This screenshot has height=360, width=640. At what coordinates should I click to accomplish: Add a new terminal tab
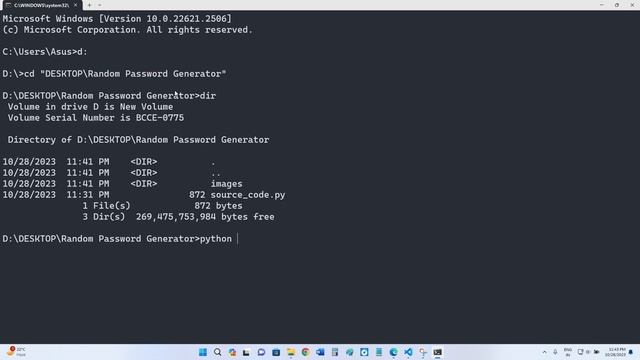[x=89, y=5]
